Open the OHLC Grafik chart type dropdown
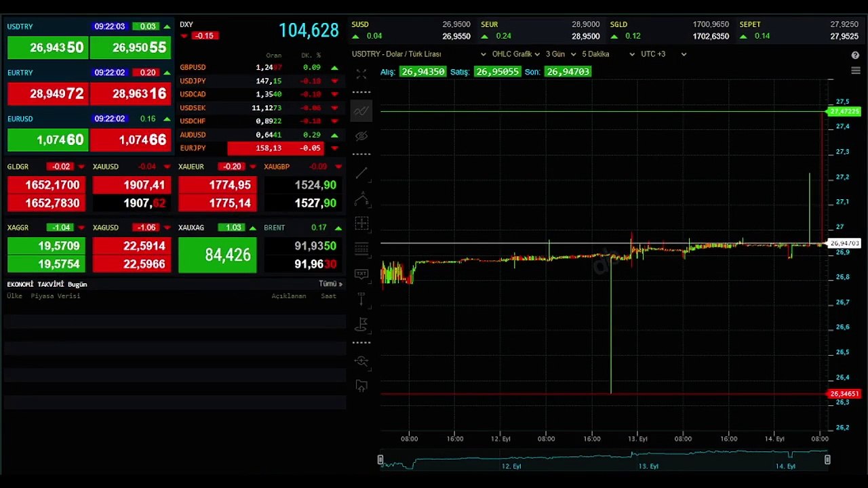The width and height of the screenshot is (868, 488). [x=516, y=54]
